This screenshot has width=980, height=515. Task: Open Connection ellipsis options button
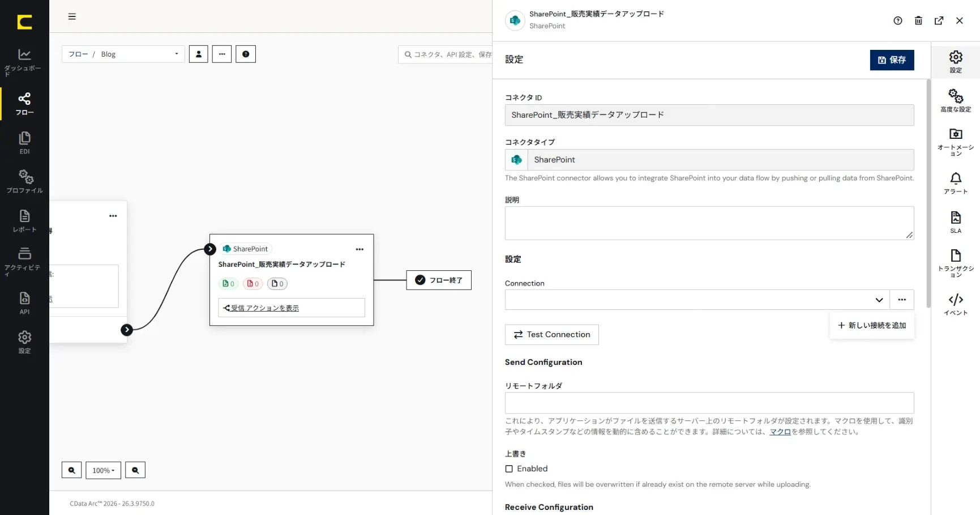[x=902, y=300]
